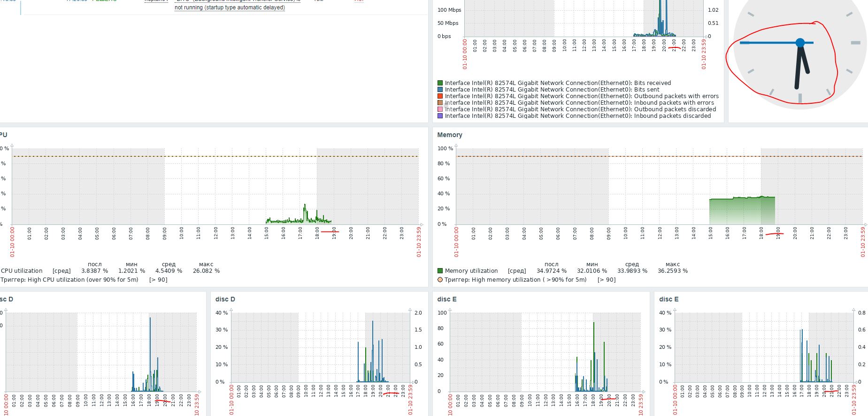Click 'disc D' title above the 0–40 % graph
This screenshot has width=868, height=416.
[225, 299]
